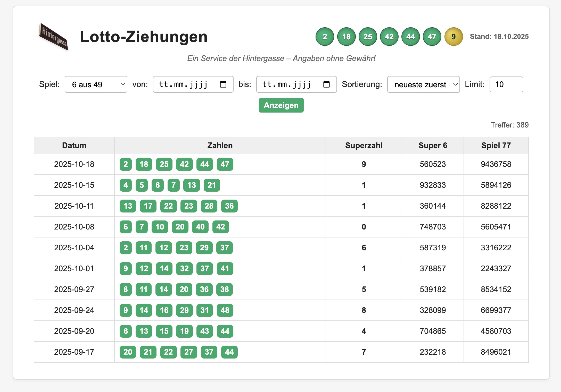Click the Datum column header
The width and height of the screenshot is (561, 392).
pos(74,146)
